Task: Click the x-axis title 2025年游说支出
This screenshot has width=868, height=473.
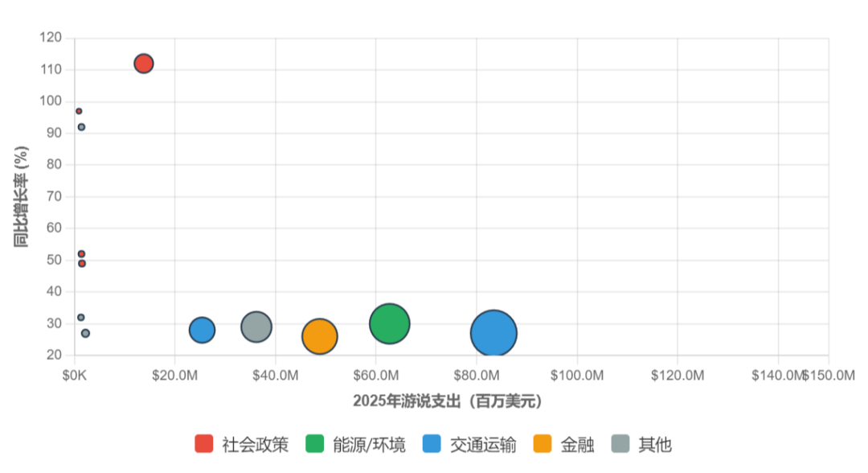Action: pos(448,397)
